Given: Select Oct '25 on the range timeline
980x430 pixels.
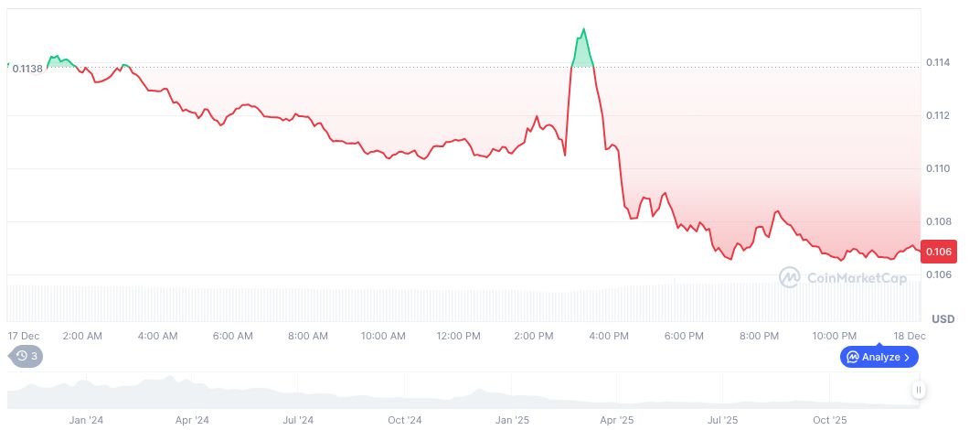Looking at the screenshot, I should click(830, 420).
